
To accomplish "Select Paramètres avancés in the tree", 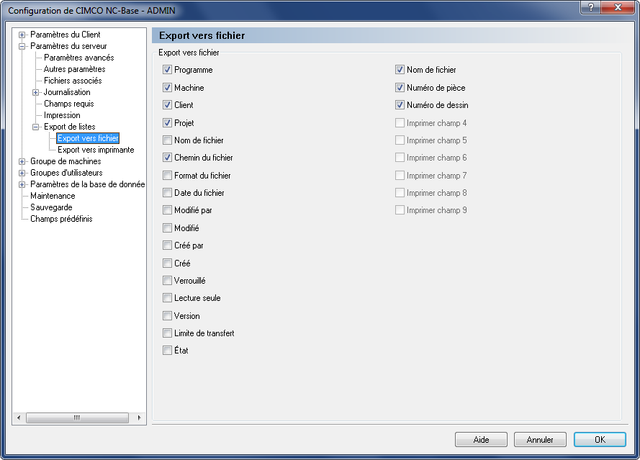I will point(79,58).
